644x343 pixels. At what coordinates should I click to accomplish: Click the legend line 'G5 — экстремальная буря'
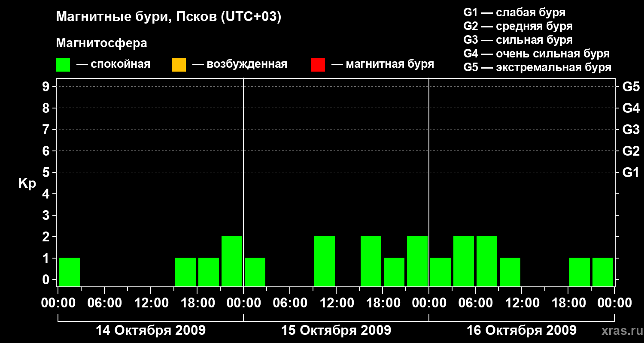pos(538,67)
